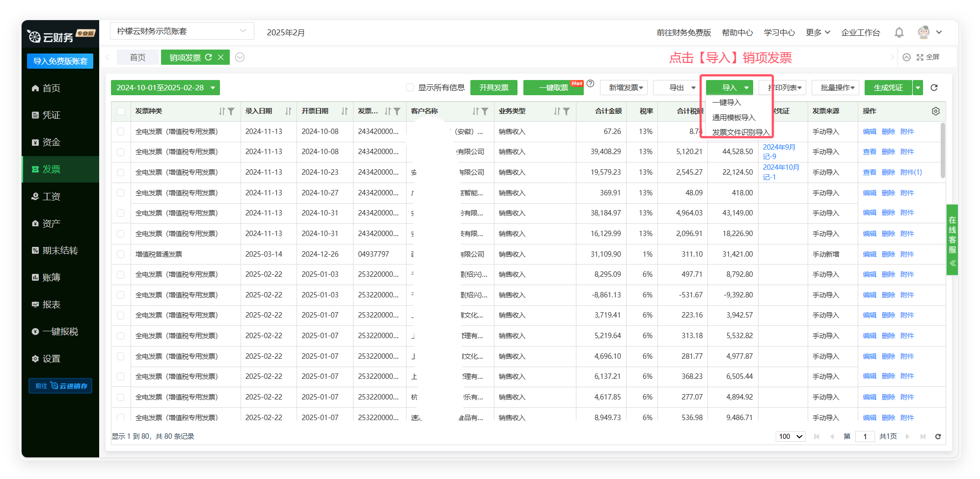Click the help question mark near 一键取票

click(591, 84)
